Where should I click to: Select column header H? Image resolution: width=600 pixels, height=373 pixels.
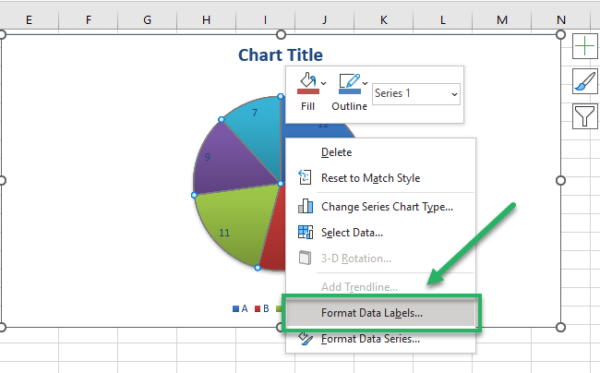(x=206, y=20)
